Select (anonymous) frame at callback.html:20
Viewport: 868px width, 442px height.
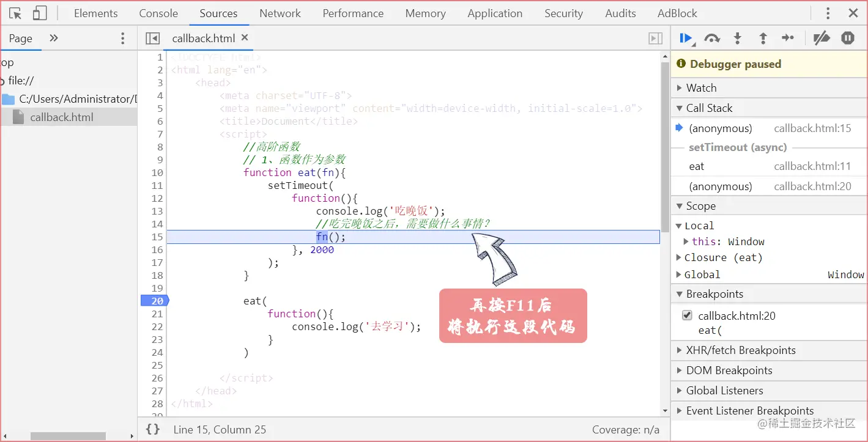[769, 186]
